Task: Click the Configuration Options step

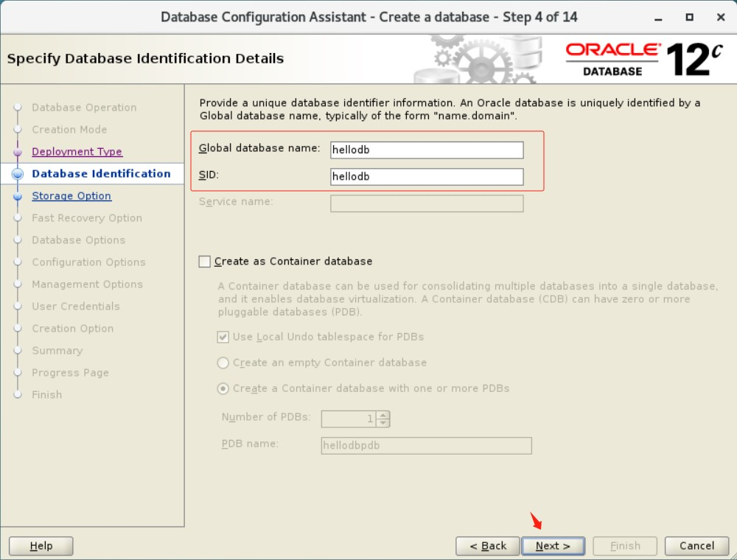Action: coord(89,262)
